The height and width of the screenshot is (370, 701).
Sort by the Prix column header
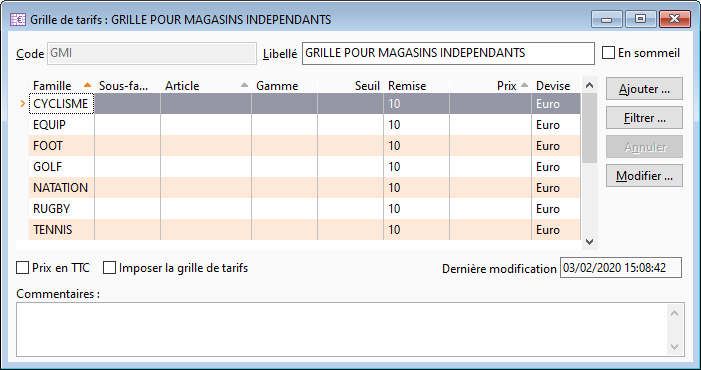pos(490,85)
